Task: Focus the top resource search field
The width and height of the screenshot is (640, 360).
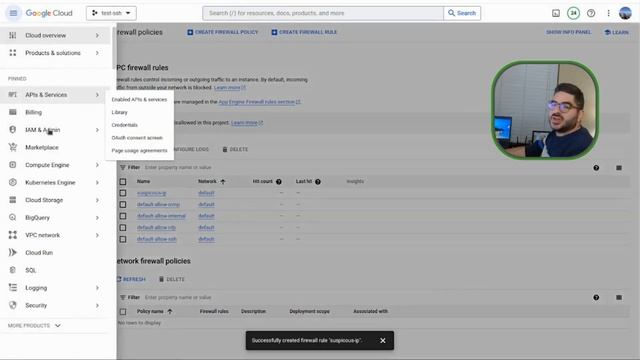Action: pyautogui.click(x=323, y=13)
